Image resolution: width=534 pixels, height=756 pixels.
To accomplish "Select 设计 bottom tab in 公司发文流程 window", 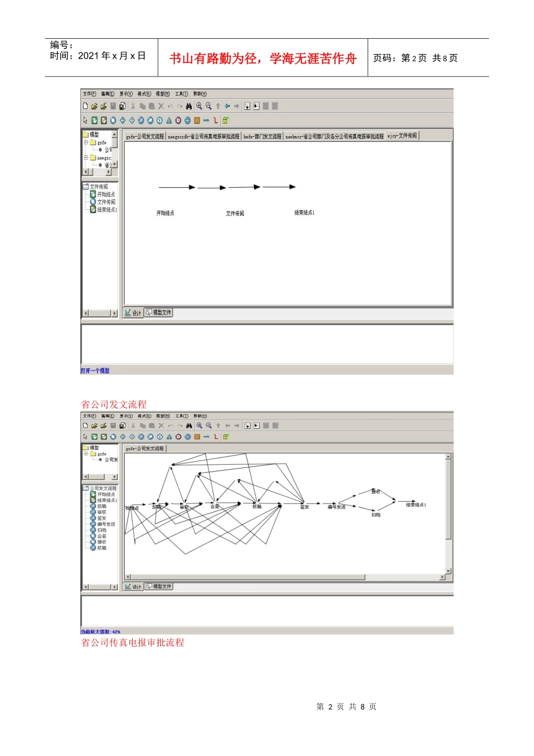I will (x=133, y=587).
